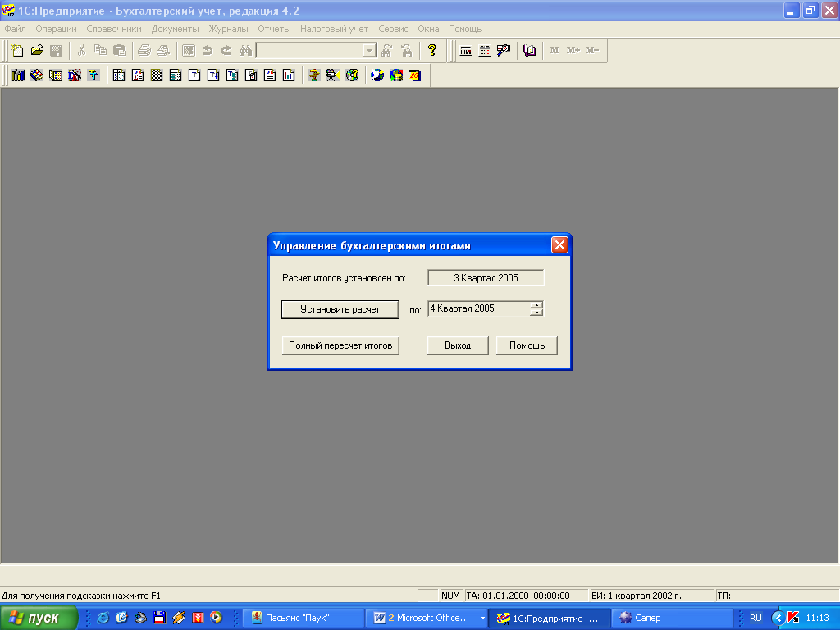This screenshot has width=840, height=630.
Task: Click the open book description icon
Action: coord(529,50)
